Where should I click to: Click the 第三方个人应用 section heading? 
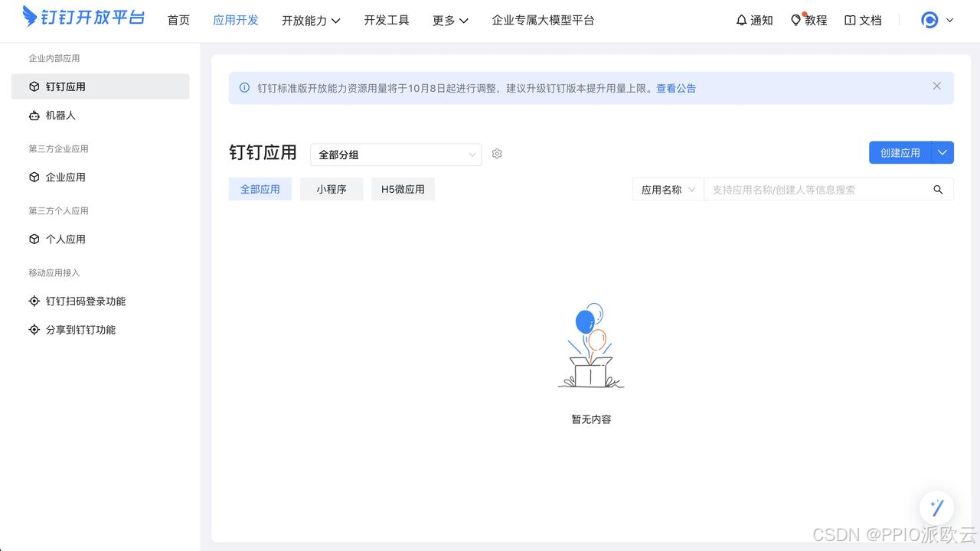pos(59,210)
